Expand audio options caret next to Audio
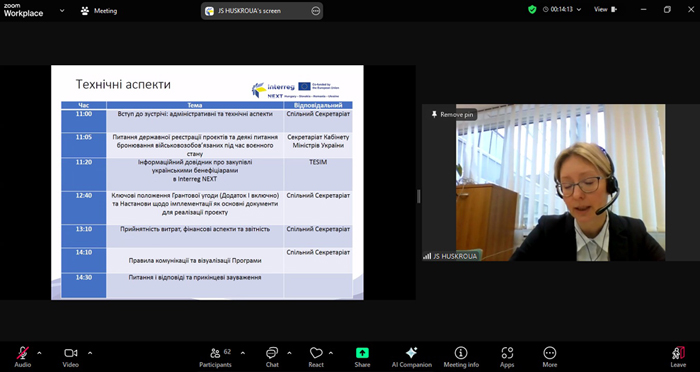This screenshot has height=372, width=700. 39,353
